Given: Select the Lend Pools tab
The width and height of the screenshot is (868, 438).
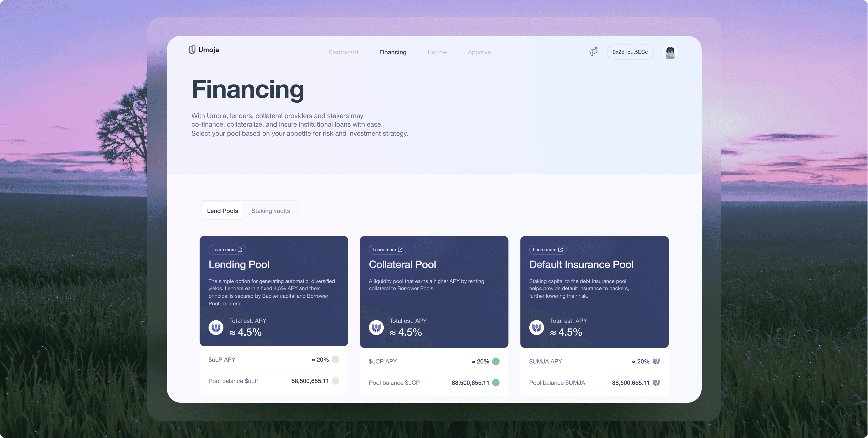Looking at the screenshot, I should click(x=222, y=211).
